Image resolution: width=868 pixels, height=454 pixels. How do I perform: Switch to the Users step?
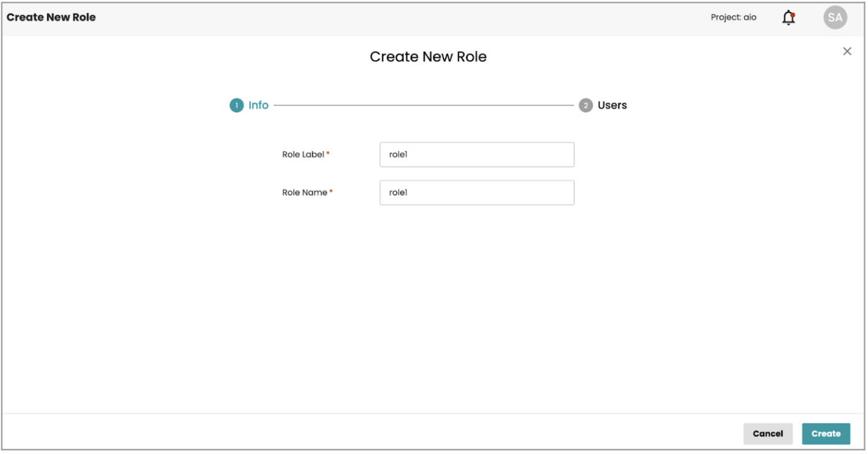tap(611, 105)
